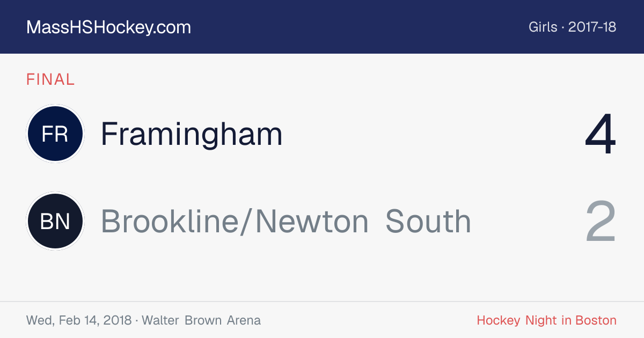
Task: Click the Wed, Feb 14, 2018 date
Action: 79,321
